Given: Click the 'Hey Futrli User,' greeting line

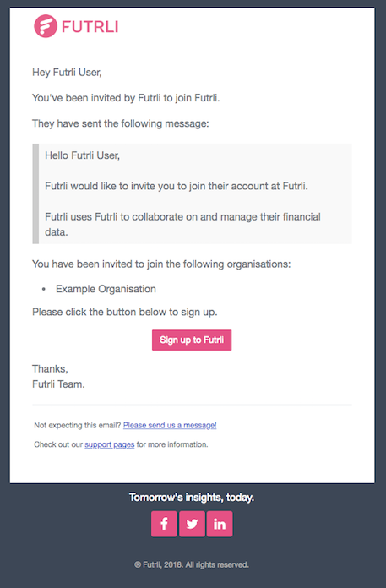Looking at the screenshot, I should coord(67,73).
